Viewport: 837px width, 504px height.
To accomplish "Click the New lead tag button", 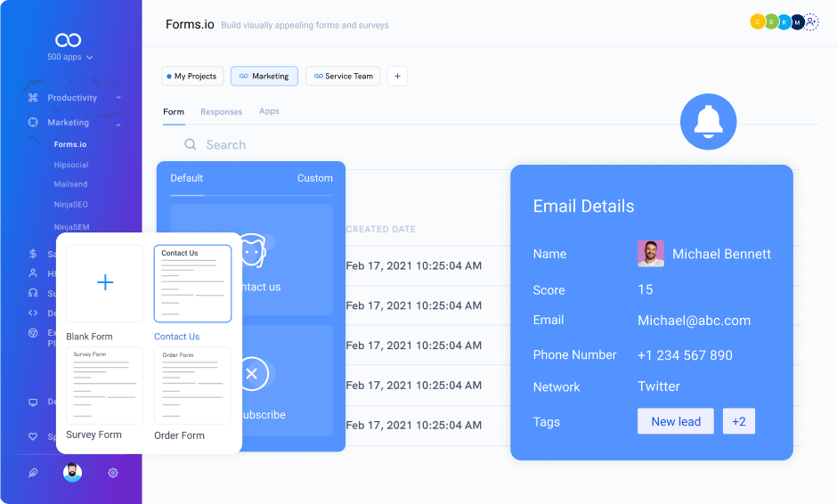I will pos(675,421).
